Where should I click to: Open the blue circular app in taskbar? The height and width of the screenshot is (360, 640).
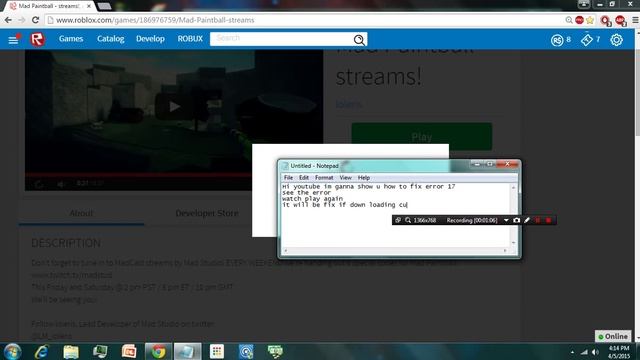[246, 351]
